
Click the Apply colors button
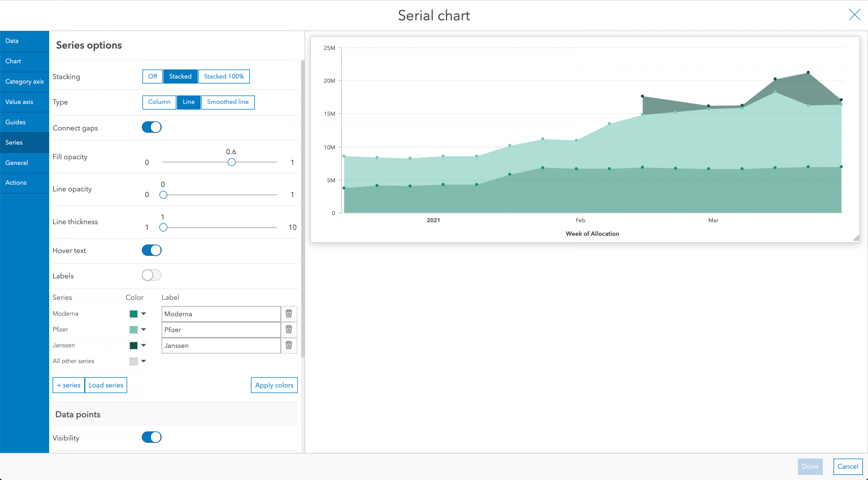[274, 384]
